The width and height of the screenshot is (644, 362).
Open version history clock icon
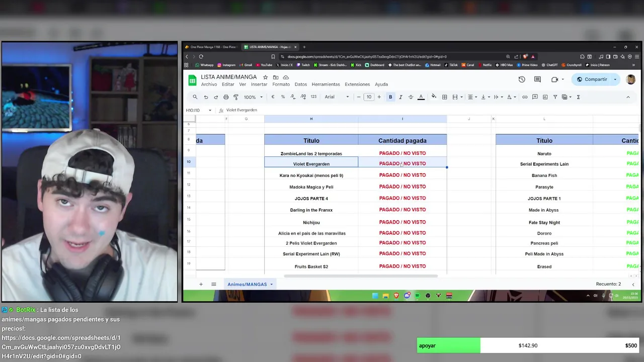[522, 79]
